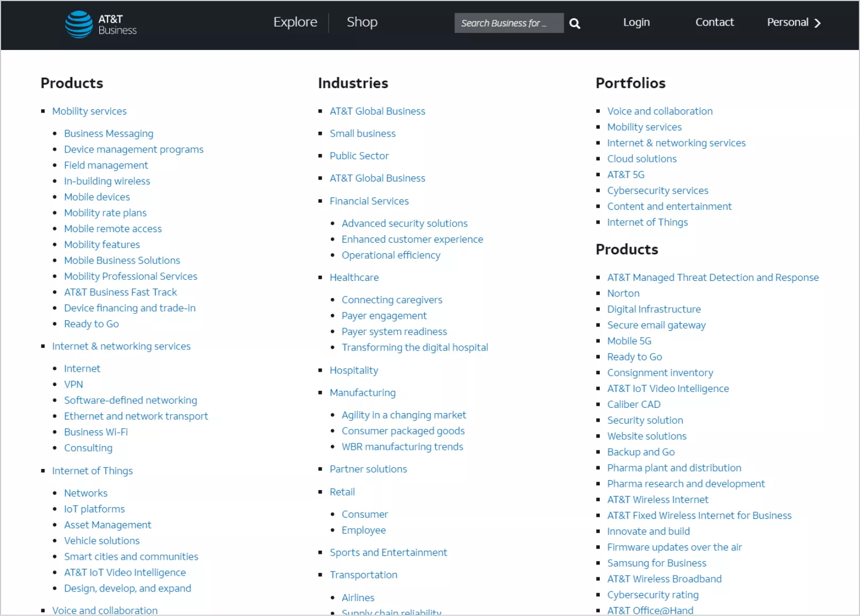Open Software-defined networking link
Screen dimensions: 860x616
click(131, 400)
